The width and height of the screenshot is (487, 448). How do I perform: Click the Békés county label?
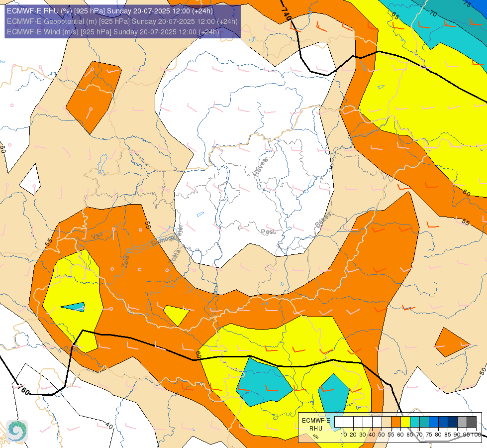[323, 220]
